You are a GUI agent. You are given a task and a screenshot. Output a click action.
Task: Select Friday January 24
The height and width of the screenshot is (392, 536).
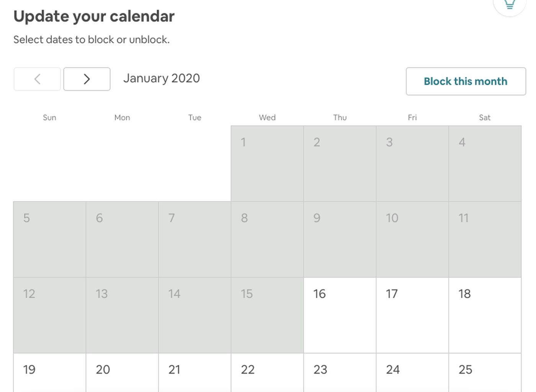(412, 372)
